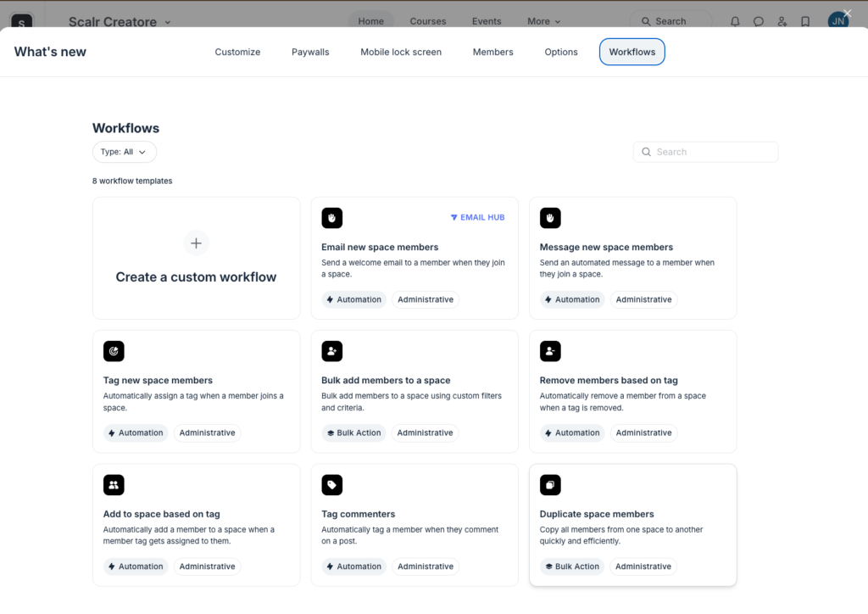Click Automation tag on Add to space based on tag

(x=136, y=567)
